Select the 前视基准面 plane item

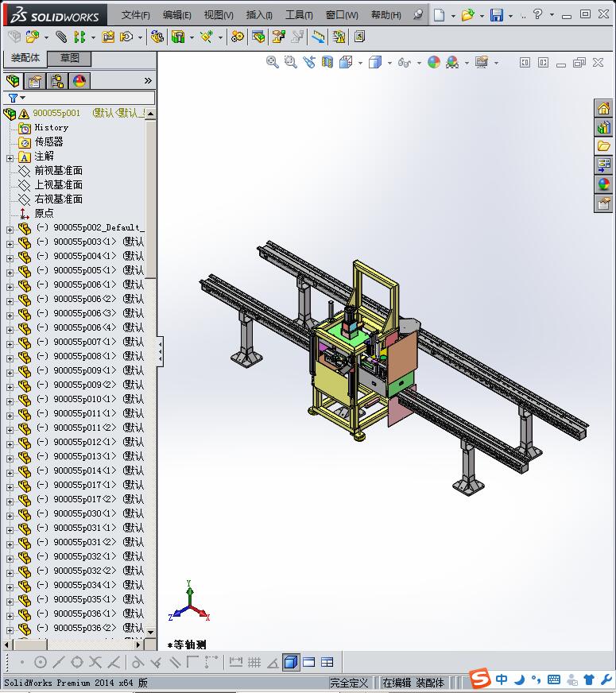[x=58, y=171]
